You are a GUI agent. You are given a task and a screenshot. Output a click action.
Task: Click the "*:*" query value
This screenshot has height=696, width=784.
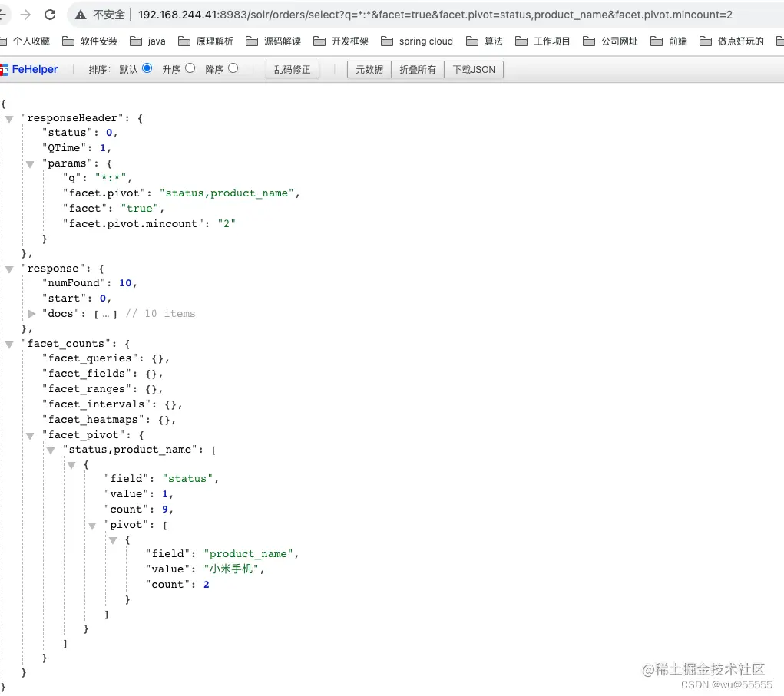point(111,178)
